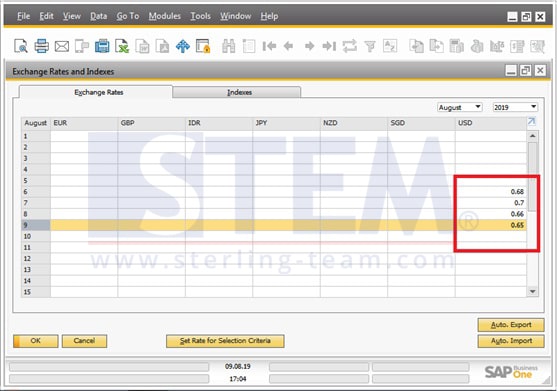The height and width of the screenshot is (391, 557).
Task: Go to First Data Record arrow
Action: pos(269,46)
